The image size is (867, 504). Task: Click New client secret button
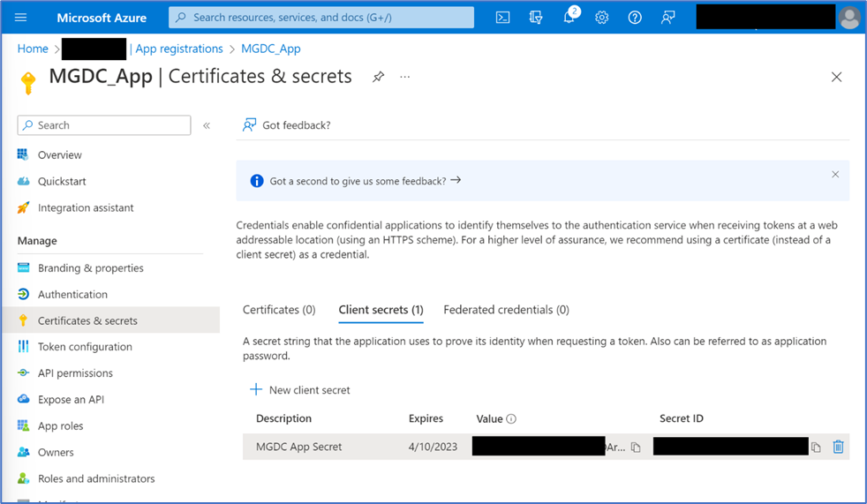click(300, 390)
